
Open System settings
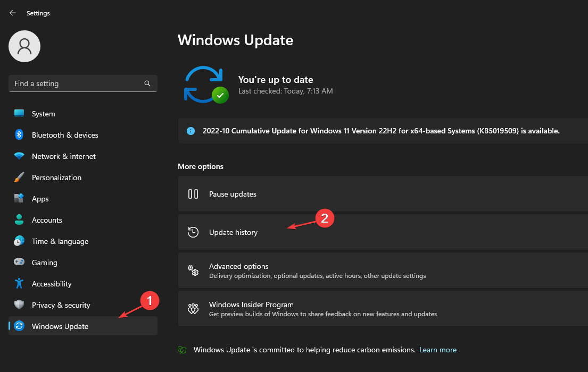coord(83,114)
